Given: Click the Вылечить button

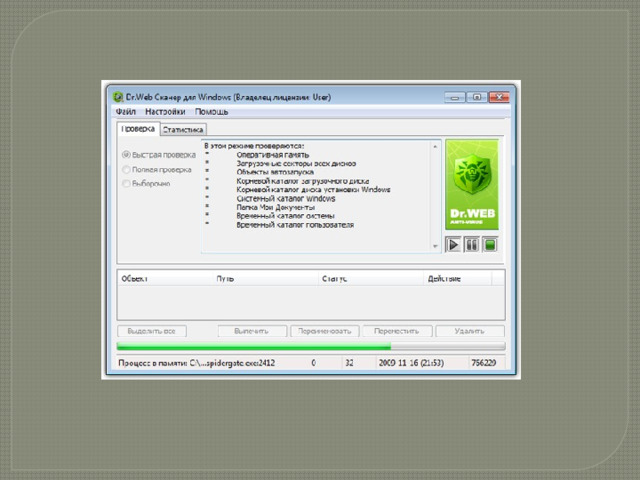Looking at the screenshot, I should point(252,331).
